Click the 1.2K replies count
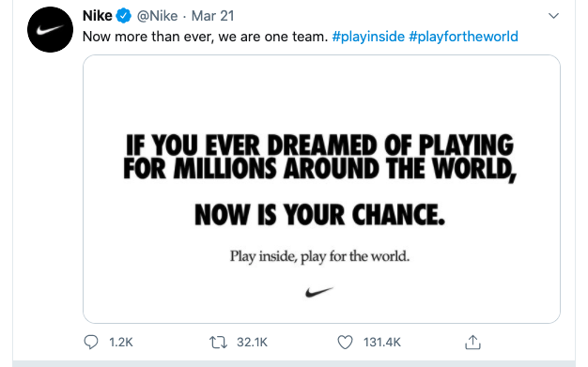 point(121,343)
